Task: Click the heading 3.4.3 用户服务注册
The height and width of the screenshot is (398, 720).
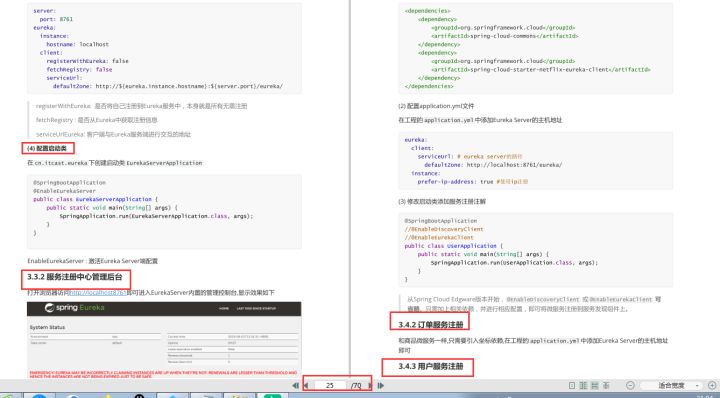Action: point(431,366)
